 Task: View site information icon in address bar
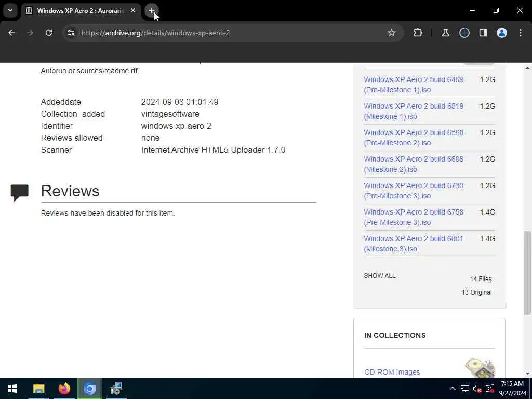(71, 33)
